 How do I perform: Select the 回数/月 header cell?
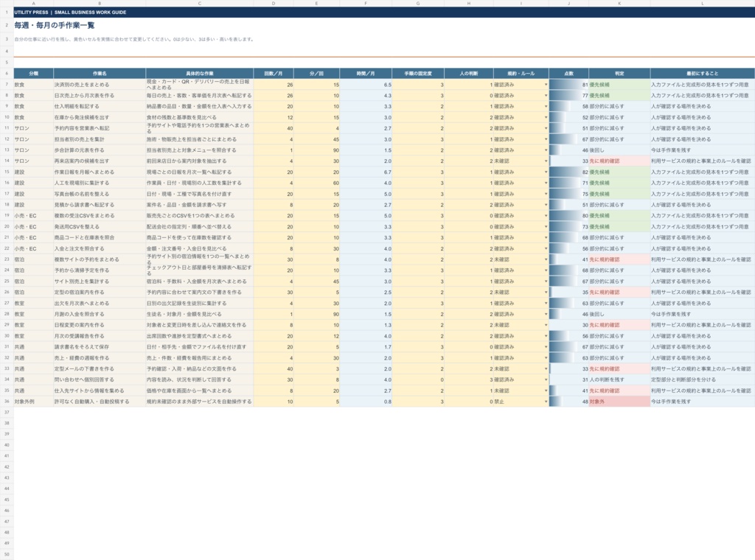coord(274,74)
